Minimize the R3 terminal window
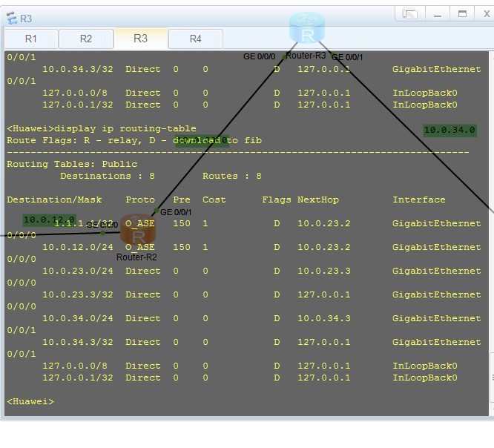Image resolution: width=494 pixels, height=448 pixels. point(438,14)
